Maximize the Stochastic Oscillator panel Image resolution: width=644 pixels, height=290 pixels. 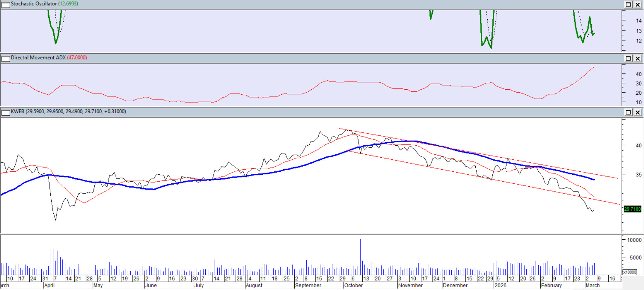coord(628,4)
